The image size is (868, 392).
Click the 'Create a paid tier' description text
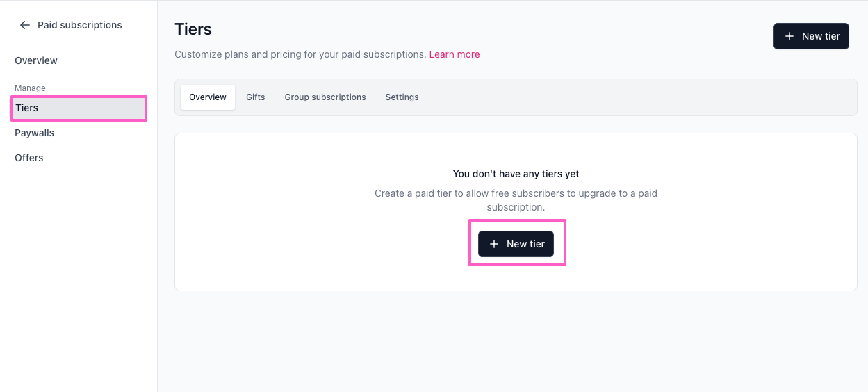tap(516, 200)
